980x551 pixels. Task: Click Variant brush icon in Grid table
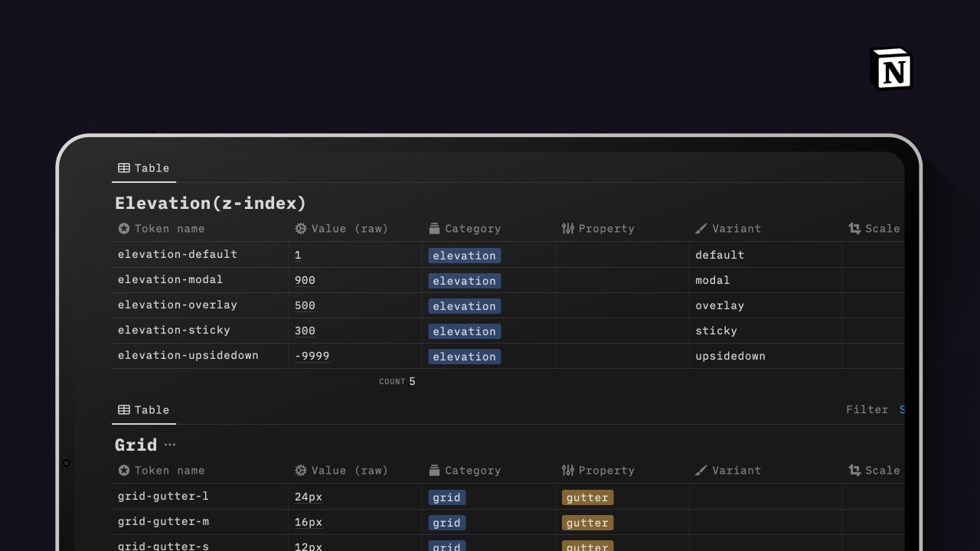point(701,471)
